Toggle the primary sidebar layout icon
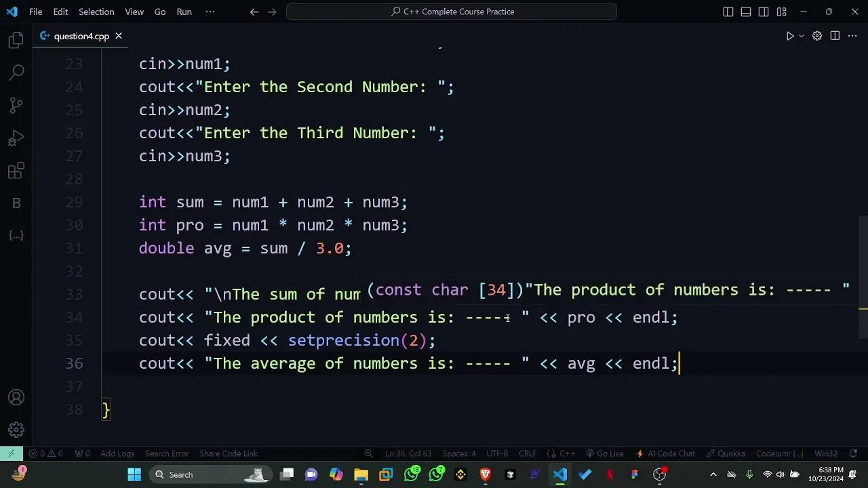Image resolution: width=868 pixels, height=488 pixels. tap(728, 12)
